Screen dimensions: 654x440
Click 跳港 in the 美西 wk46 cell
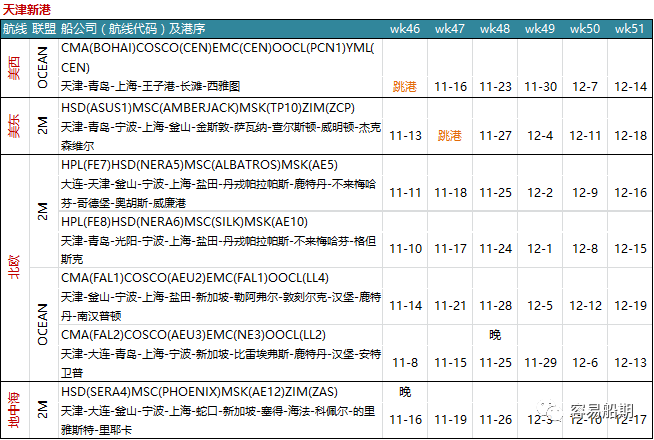(405, 87)
